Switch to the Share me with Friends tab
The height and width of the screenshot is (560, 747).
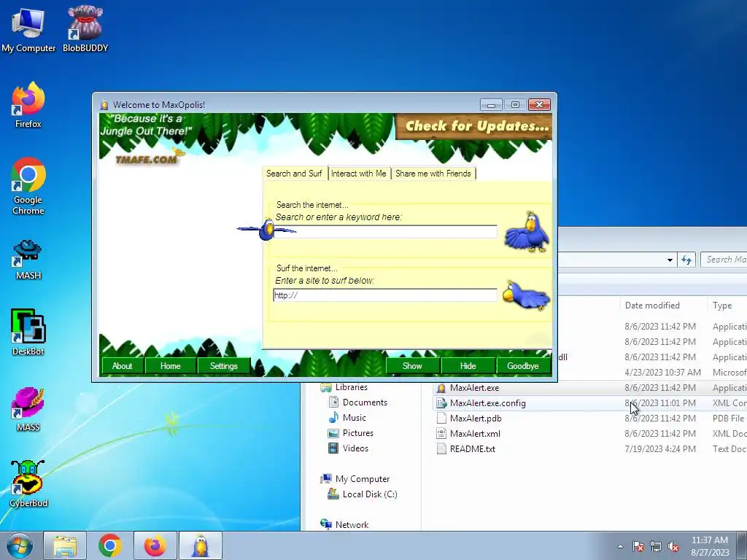tap(433, 174)
